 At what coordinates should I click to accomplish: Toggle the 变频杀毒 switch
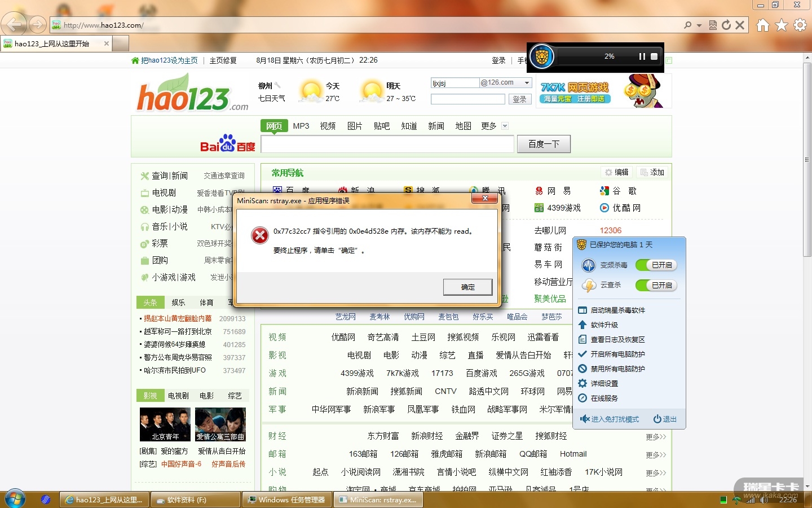point(656,265)
